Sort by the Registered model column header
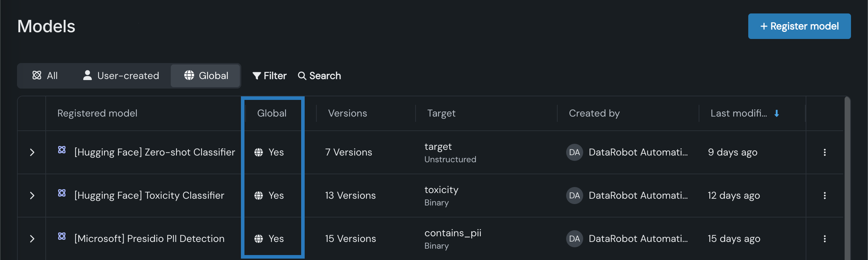Viewport: 868px width, 260px height. point(97,113)
